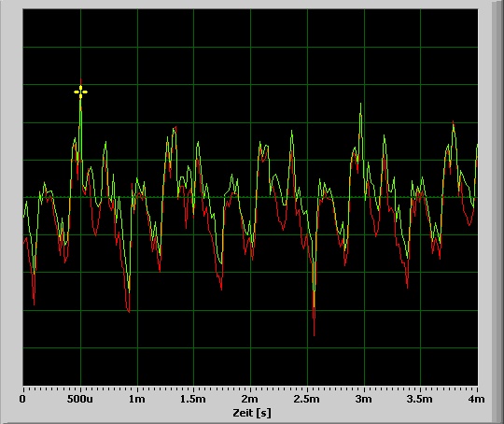Image resolution: width=504 pixels, height=424 pixels.
Task: Click the 2m time axis label
Action: (x=250, y=399)
